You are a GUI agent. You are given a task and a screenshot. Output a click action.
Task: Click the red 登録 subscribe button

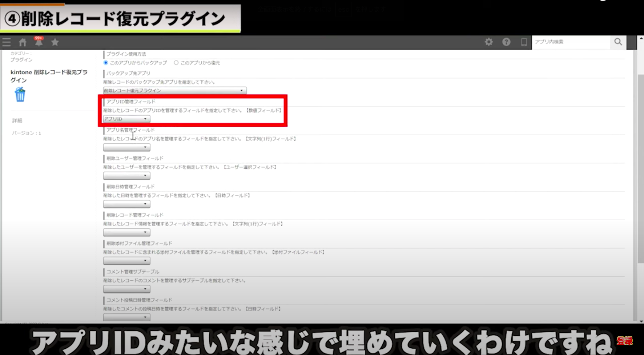click(625, 341)
